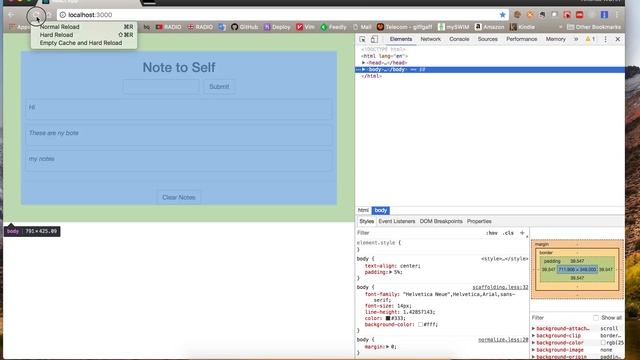
Task: Choose Normal Reload from the menu
Action: 84,27
